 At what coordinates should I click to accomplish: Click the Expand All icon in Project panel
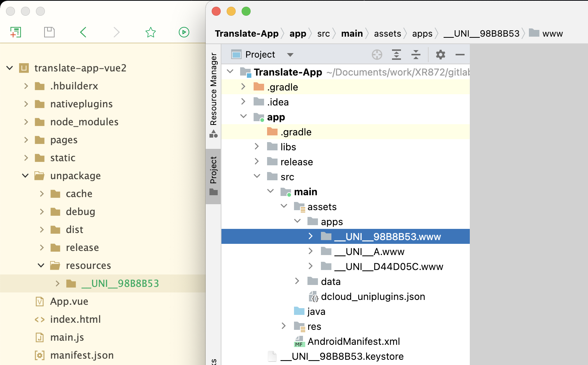pos(396,55)
